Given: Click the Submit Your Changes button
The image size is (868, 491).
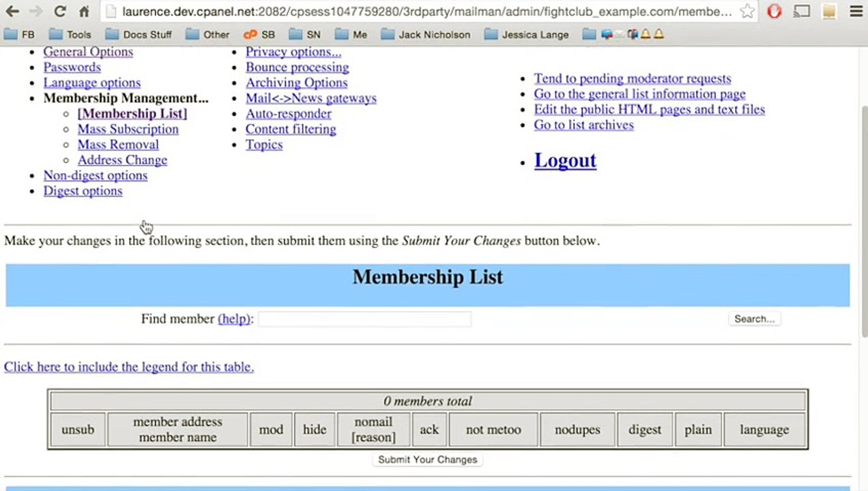Looking at the screenshot, I should (428, 460).
